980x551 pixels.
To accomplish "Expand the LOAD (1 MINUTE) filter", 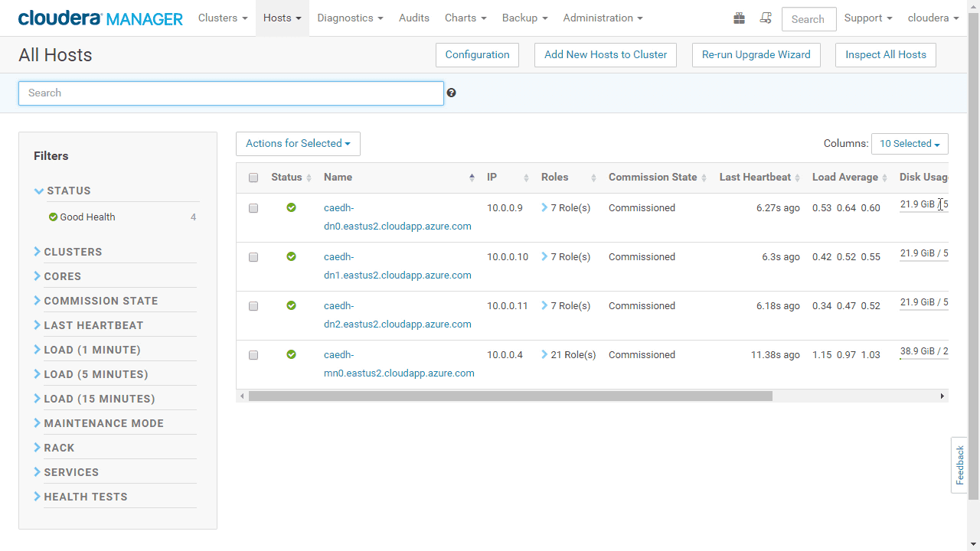I will pos(87,350).
